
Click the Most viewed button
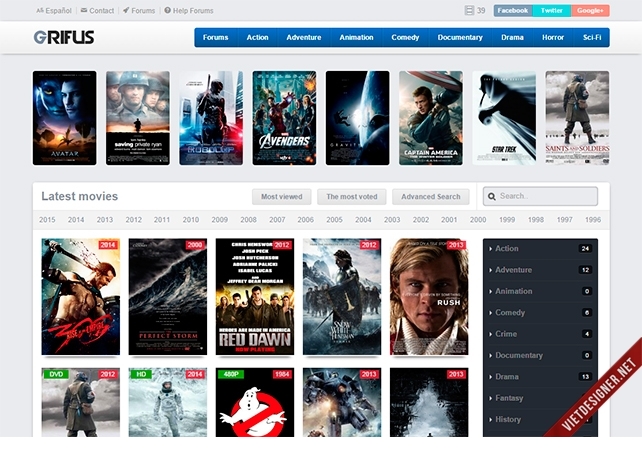pos(282,197)
